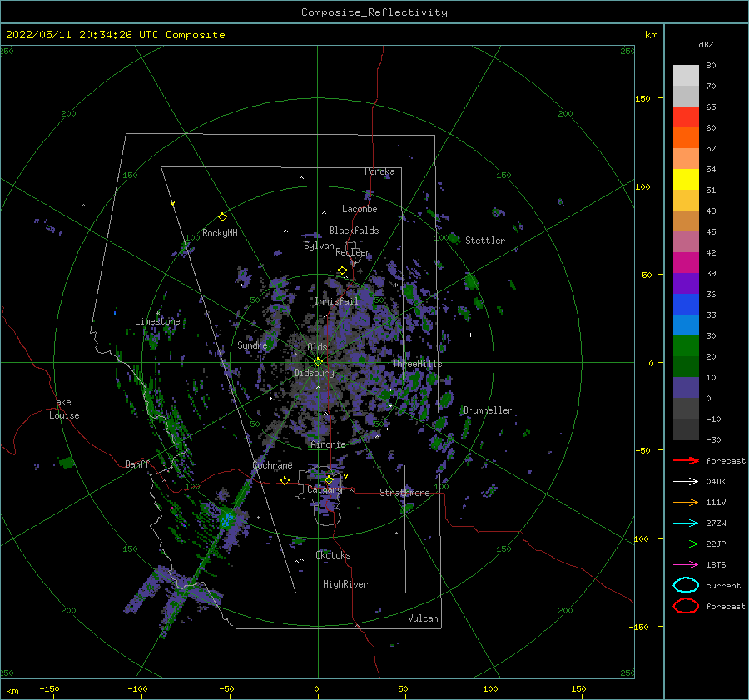Click the yellow diamond marker beside RockyMH
The image size is (749, 700).
tap(222, 217)
